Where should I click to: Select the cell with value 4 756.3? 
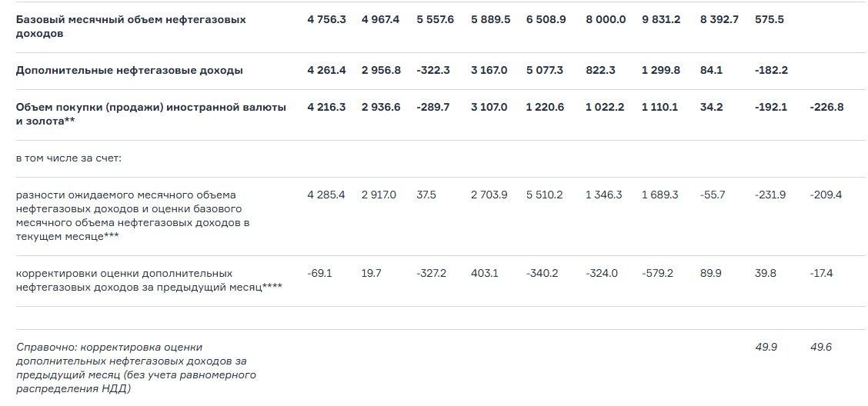(x=326, y=19)
